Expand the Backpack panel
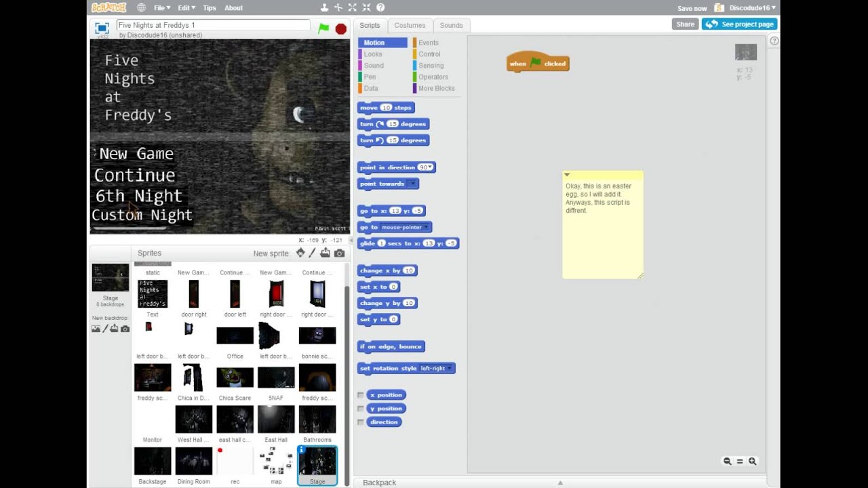 (560, 483)
